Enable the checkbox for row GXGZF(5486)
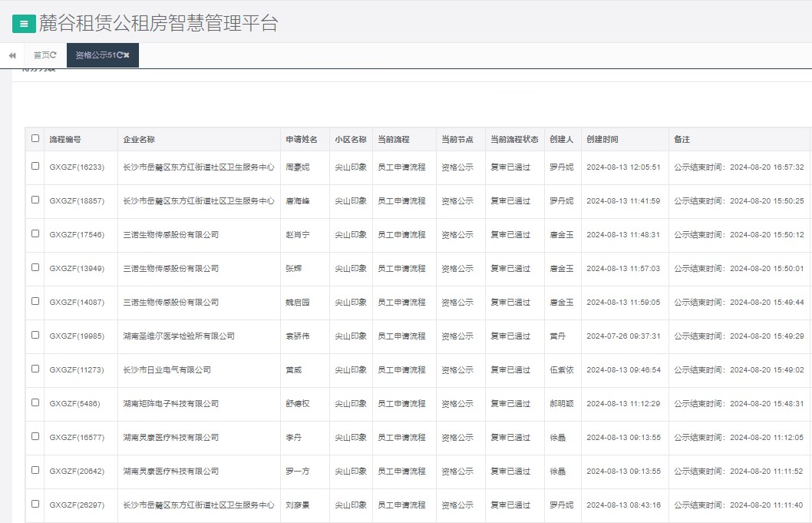The height and width of the screenshot is (523, 812). (34, 403)
